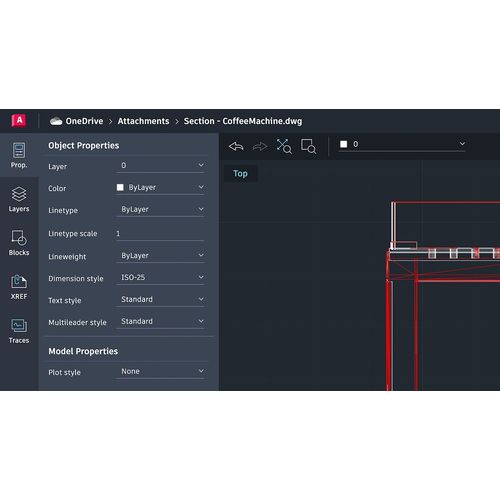Expand the Layer dropdown in Object Properties
This screenshot has width=500, height=500.
click(x=160, y=166)
